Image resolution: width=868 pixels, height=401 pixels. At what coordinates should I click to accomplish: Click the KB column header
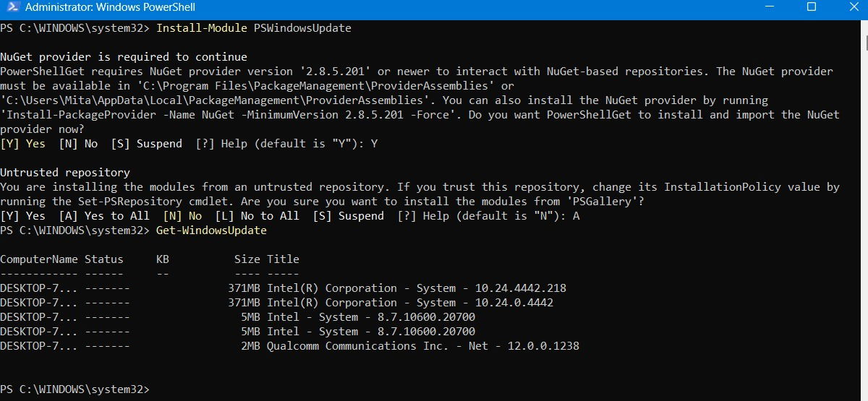coord(163,259)
